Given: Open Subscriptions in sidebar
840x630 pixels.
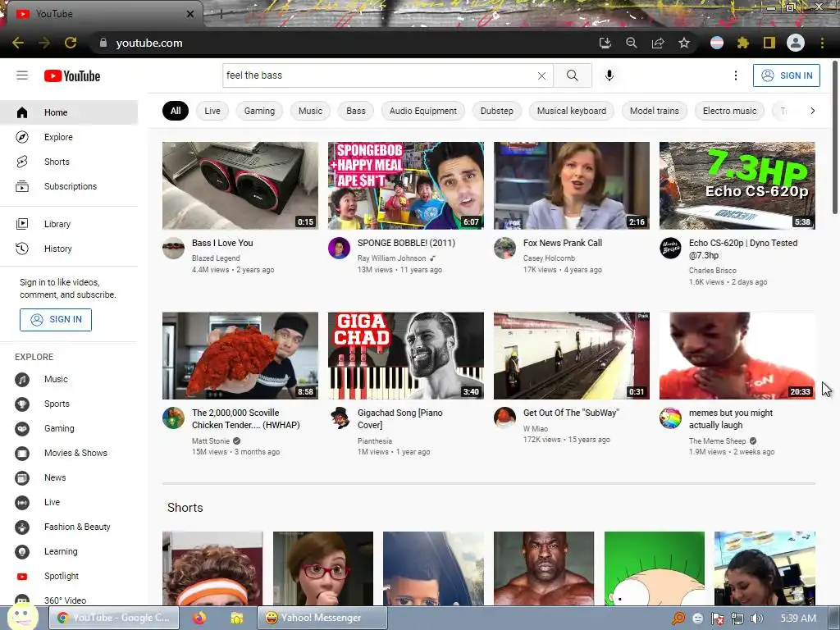Looking at the screenshot, I should pos(69,186).
